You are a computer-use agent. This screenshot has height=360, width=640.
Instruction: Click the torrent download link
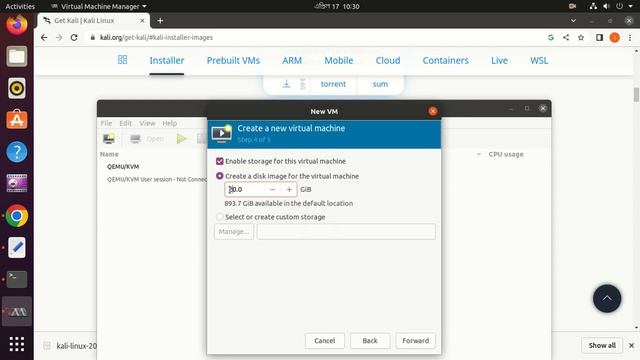[333, 84]
